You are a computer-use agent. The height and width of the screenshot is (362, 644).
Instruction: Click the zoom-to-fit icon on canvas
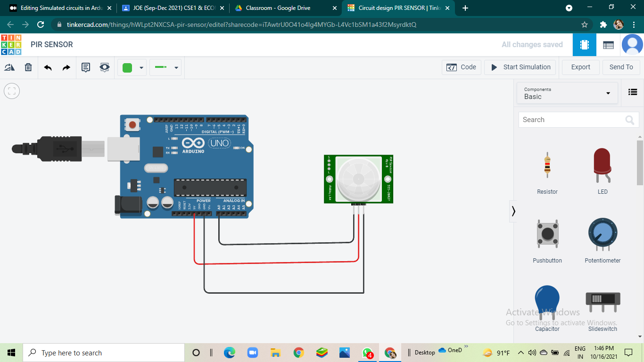click(x=11, y=90)
